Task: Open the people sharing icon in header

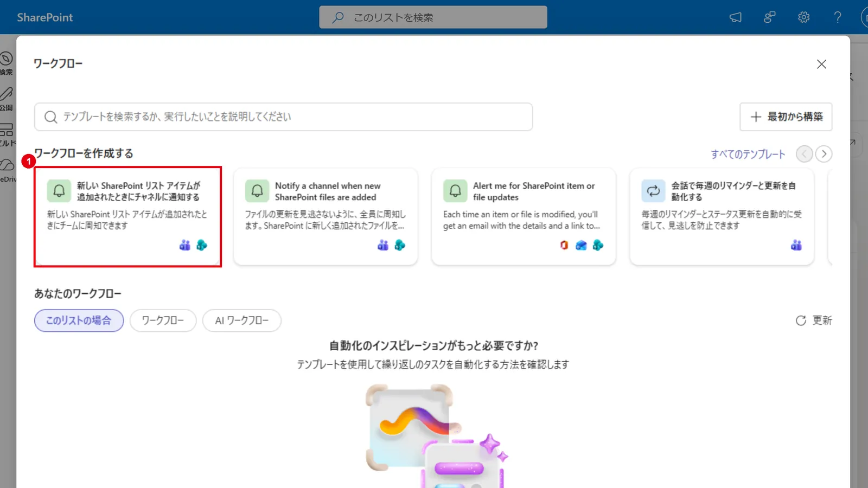Action: click(x=769, y=17)
